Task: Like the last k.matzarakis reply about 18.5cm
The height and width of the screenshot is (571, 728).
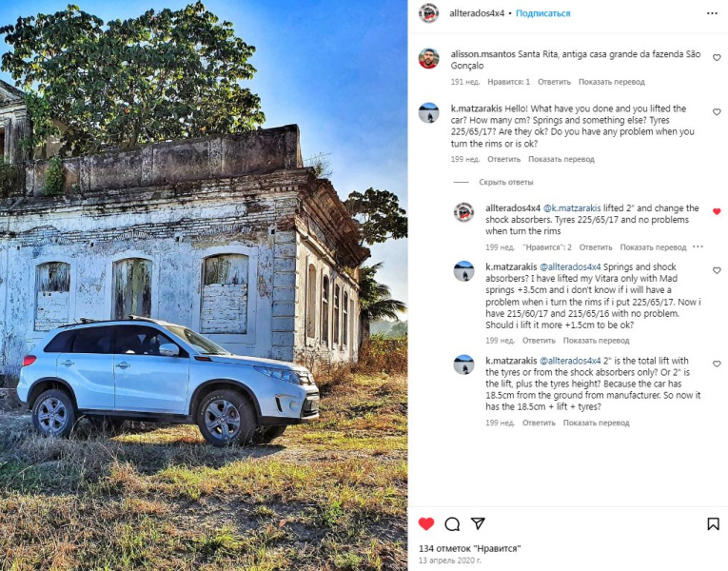Action: coord(717,364)
